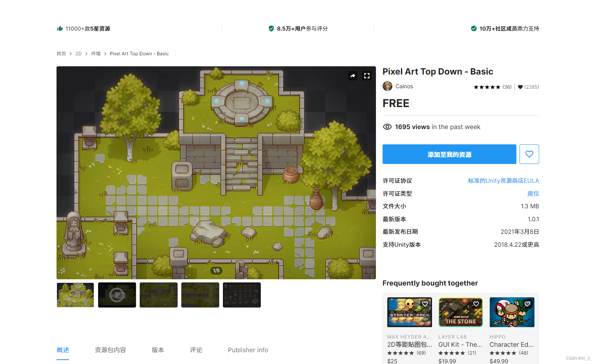Click the HIPPO publisher label

pos(498,337)
